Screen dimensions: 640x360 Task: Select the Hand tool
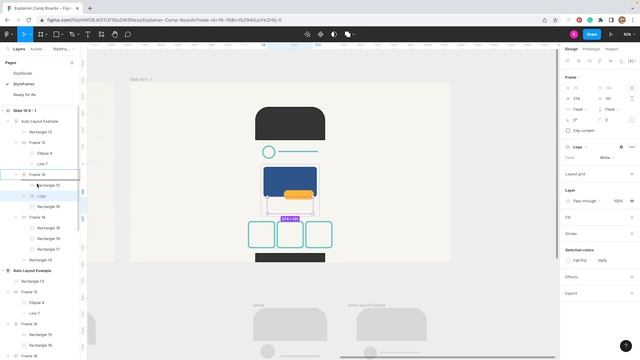115,34
